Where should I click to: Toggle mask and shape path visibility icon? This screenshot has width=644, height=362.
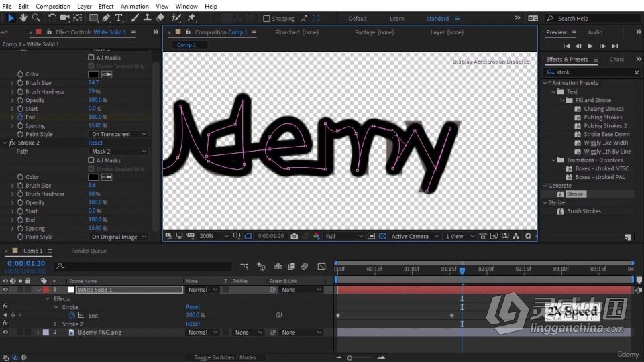(x=248, y=236)
